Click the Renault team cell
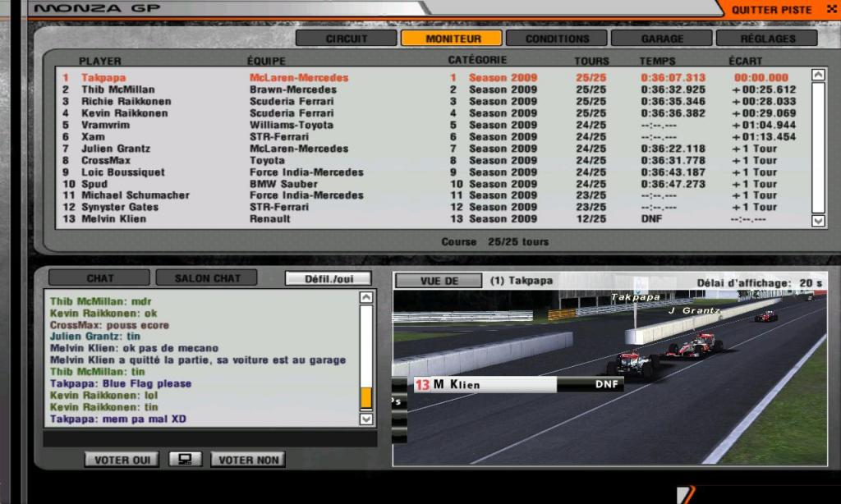The width and height of the screenshot is (841, 504). click(x=269, y=219)
